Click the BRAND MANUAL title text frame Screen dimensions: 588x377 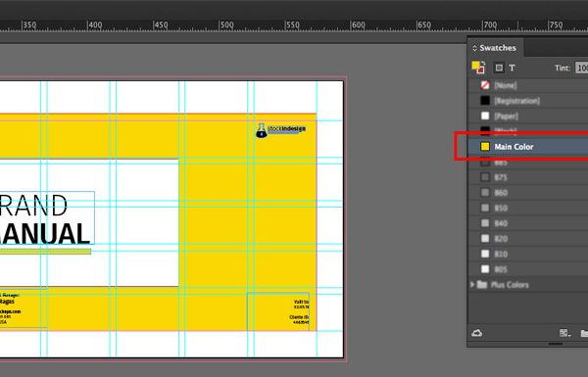tap(47, 217)
